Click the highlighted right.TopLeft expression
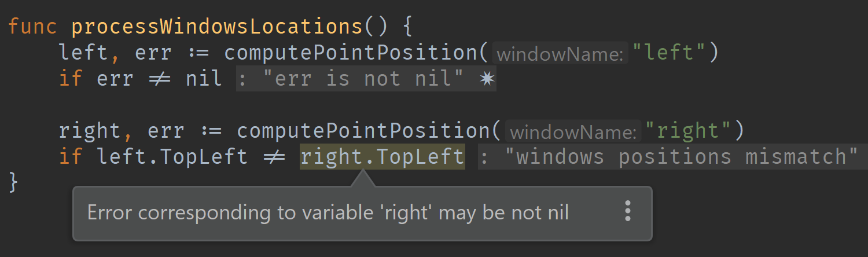Screen dimensions: 868x257 [x=382, y=157]
